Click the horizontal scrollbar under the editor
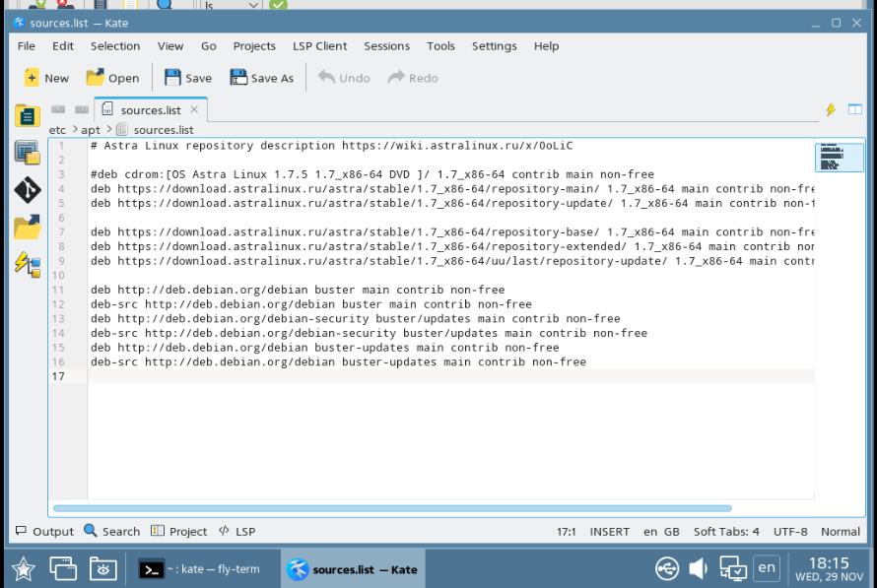The width and height of the screenshot is (877, 588). coord(392,509)
